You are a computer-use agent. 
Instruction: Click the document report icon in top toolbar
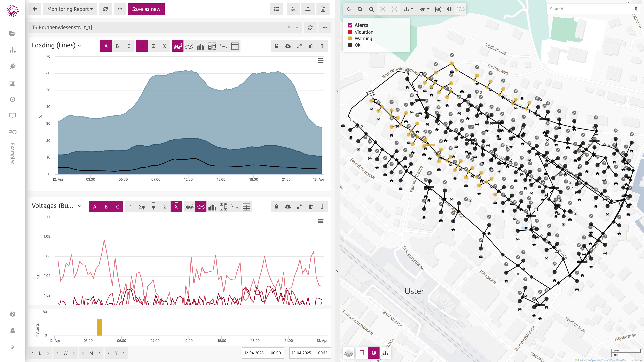[x=323, y=9]
